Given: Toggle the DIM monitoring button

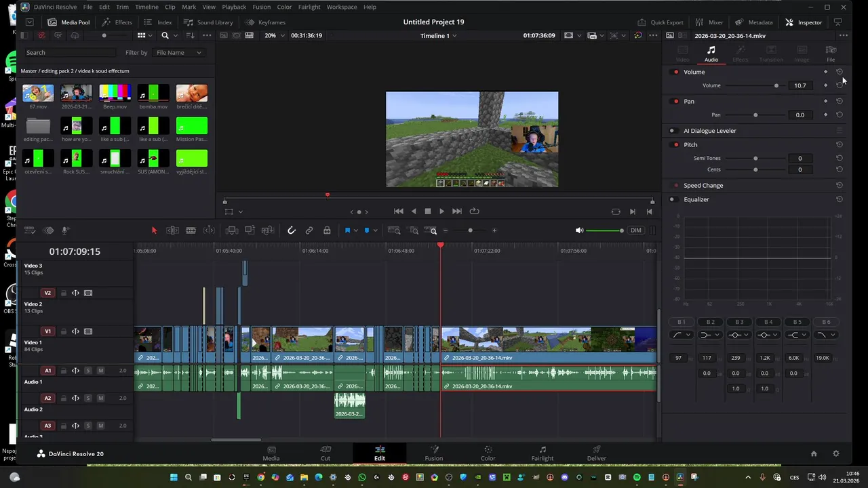Looking at the screenshot, I should click(635, 230).
